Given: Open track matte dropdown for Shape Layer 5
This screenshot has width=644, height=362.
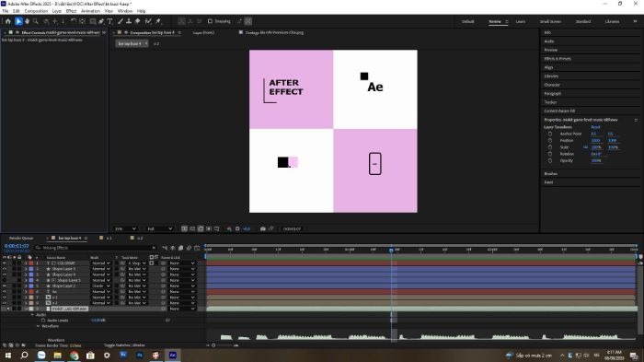Looking at the screenshot, I should point(137,269).
